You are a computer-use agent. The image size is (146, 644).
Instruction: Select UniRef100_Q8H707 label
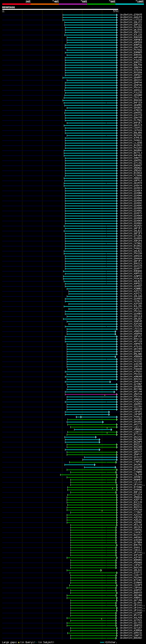(x=131, y=452)
